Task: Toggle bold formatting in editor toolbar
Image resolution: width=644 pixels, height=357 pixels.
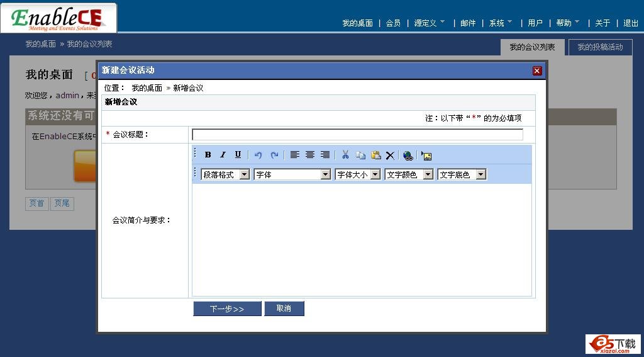Action: [208, 155]
